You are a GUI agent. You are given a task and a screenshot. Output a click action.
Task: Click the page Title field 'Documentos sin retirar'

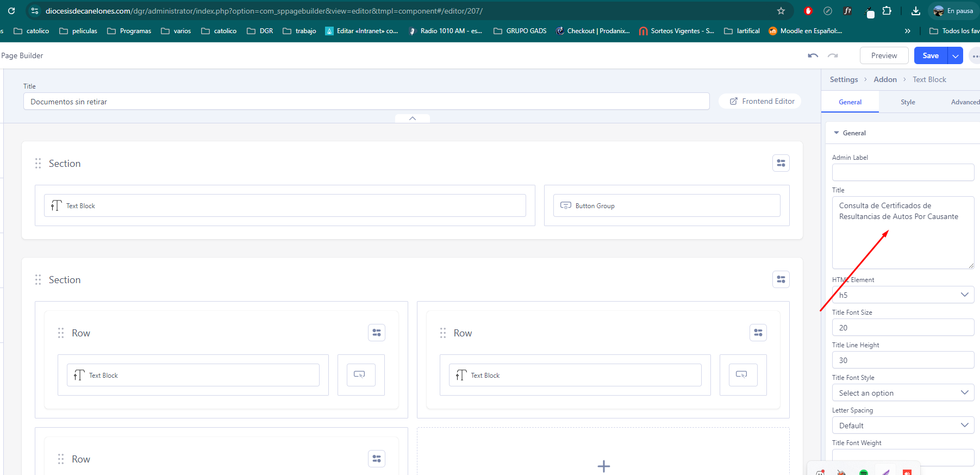(366, 101)
